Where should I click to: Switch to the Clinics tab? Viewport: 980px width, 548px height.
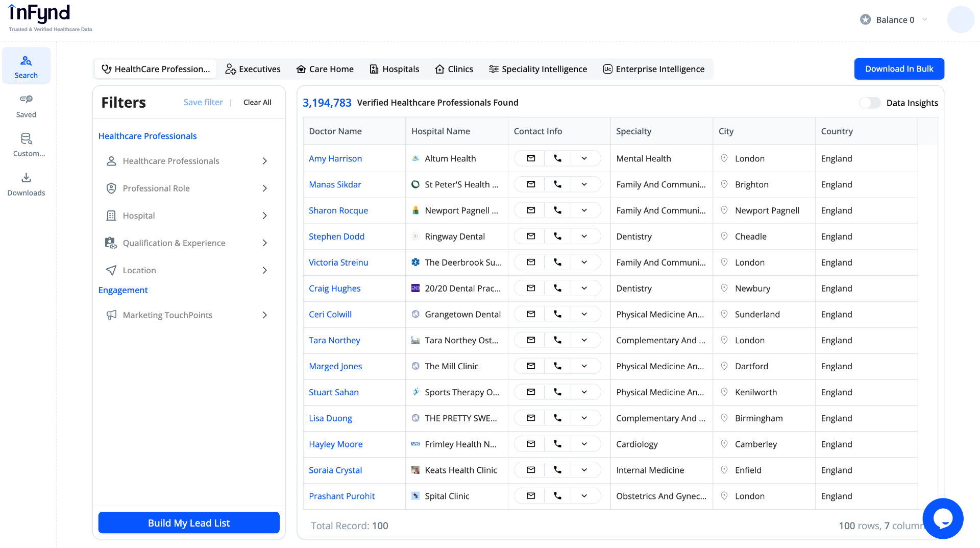(454, 69)
